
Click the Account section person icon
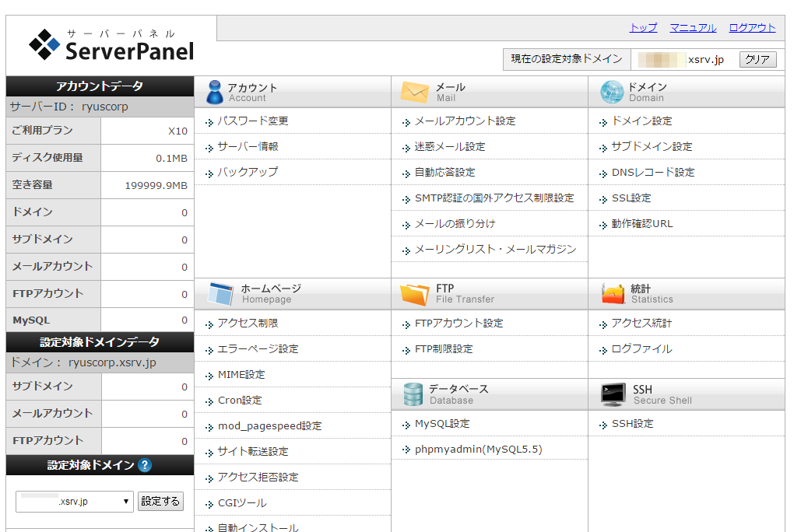(x=215, y=93)
